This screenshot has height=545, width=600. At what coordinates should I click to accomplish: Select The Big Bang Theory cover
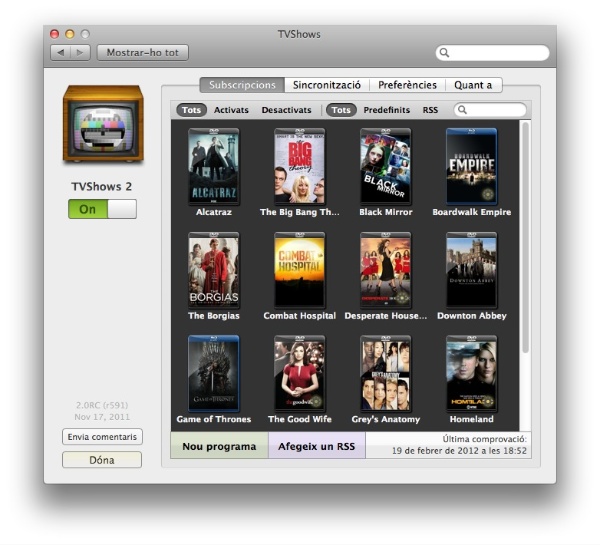[x=300, y=166]
